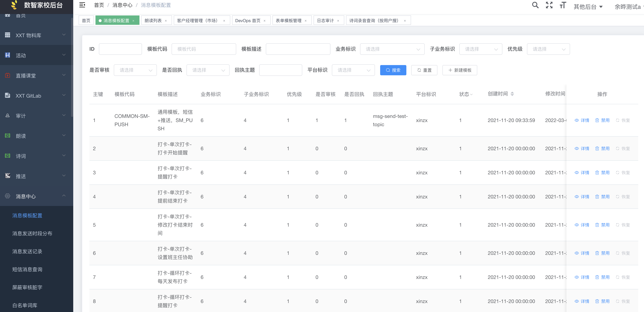Close the DevOps 首页 tab
Viewport: 644px width, 312px height.
[265, 21]
